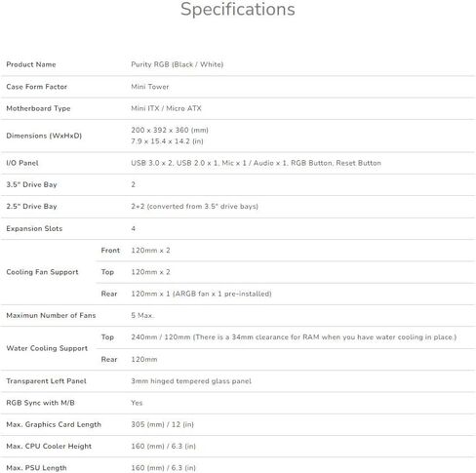Image resolution: width=476 pixels, height=473 pixels.
Task: Click the Purity RGB (Black / White) value
Action: (178, 64)
